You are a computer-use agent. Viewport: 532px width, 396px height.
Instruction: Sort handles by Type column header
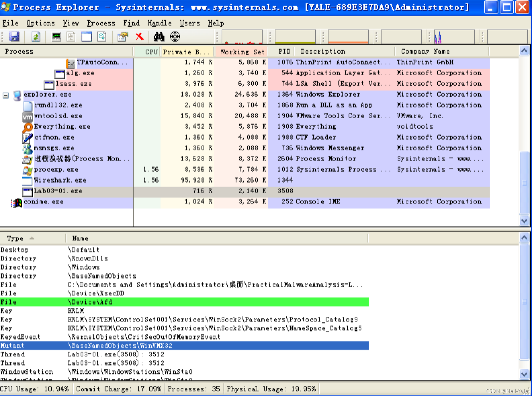click(33, 238)
